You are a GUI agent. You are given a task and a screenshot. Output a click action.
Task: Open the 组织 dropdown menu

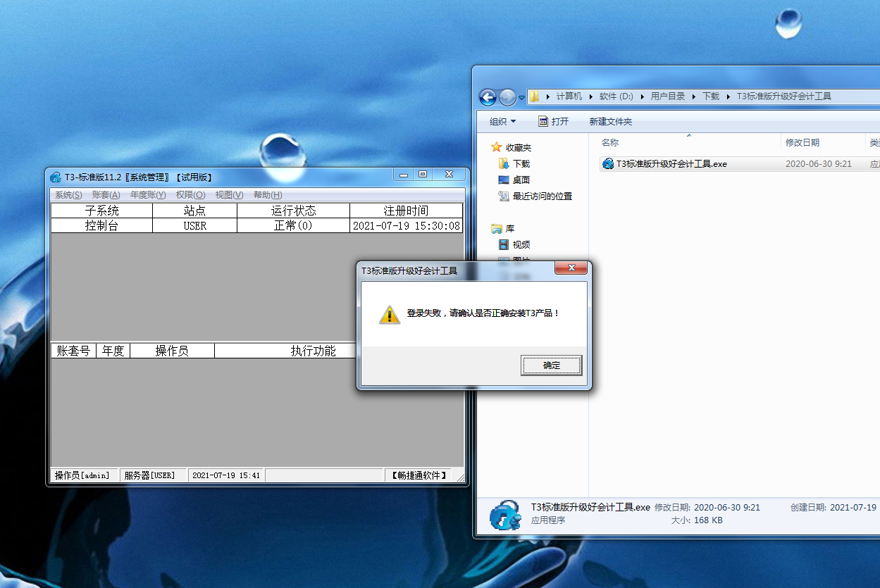(503, 122)
